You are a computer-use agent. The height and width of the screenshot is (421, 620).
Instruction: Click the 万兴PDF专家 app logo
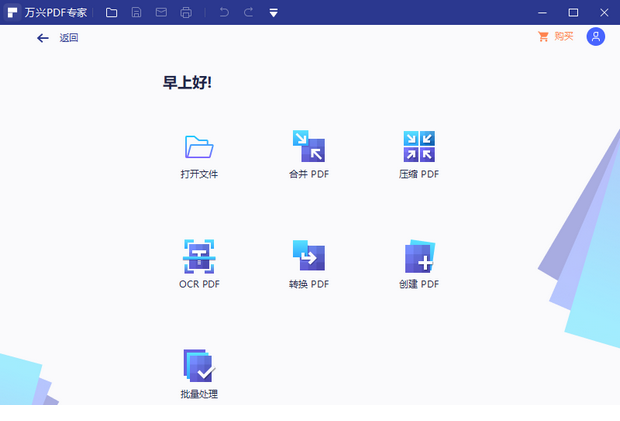[12, 13]
